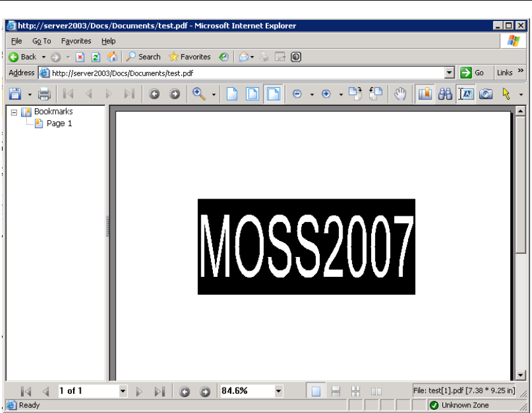Open dropdown next to Zoom In
The height and width of the screenshot is (413, 532).
click(x=341, y=95)
